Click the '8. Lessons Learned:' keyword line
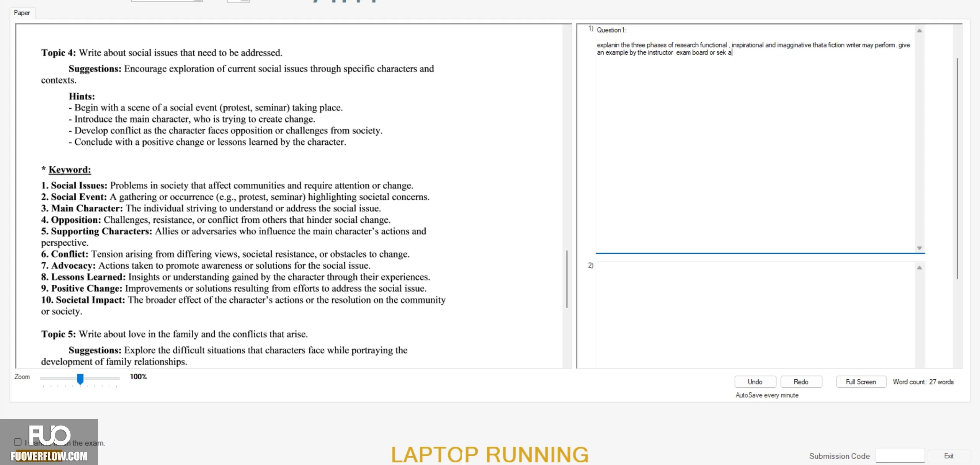 [236, 277]
